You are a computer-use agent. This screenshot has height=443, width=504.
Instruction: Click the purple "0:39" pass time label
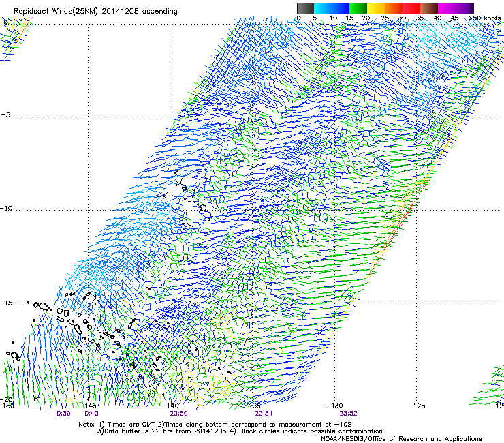63,414
